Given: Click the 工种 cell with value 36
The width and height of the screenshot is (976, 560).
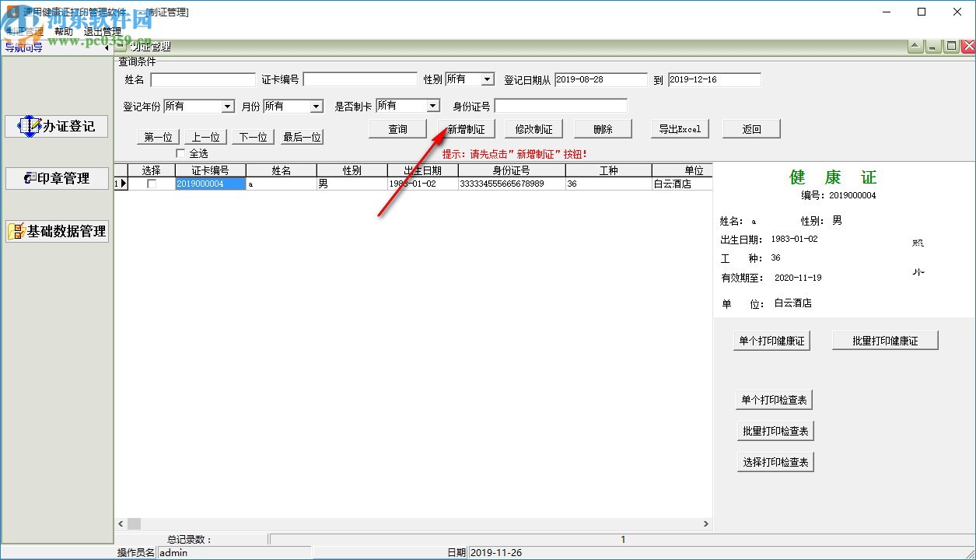Looking at the screenshot, I should point(608,184).
